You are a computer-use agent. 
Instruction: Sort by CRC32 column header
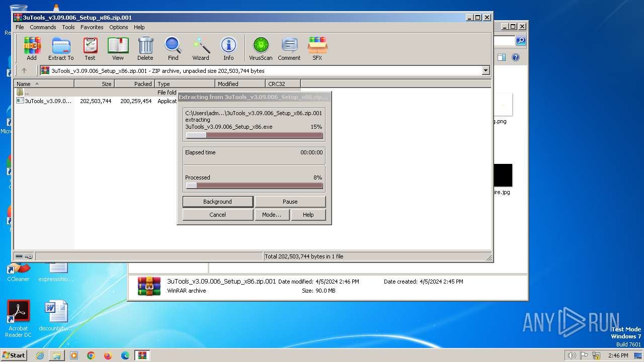click(283, 84)
